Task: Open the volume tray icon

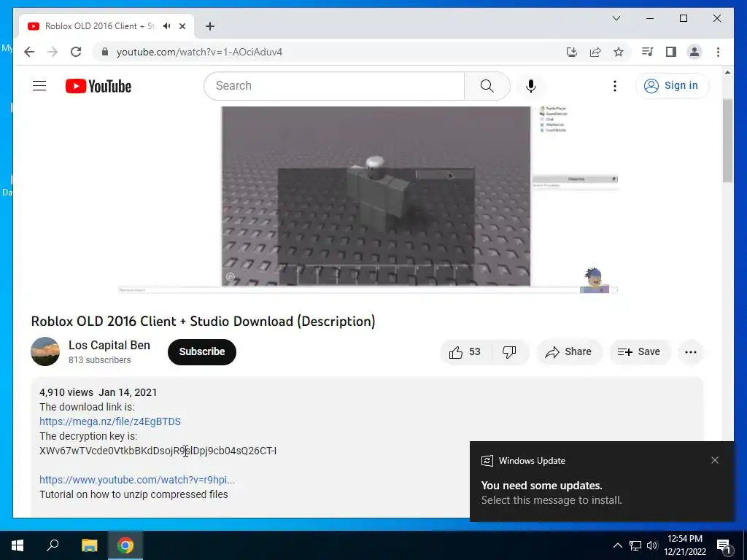Action: [x=651, y=545]
